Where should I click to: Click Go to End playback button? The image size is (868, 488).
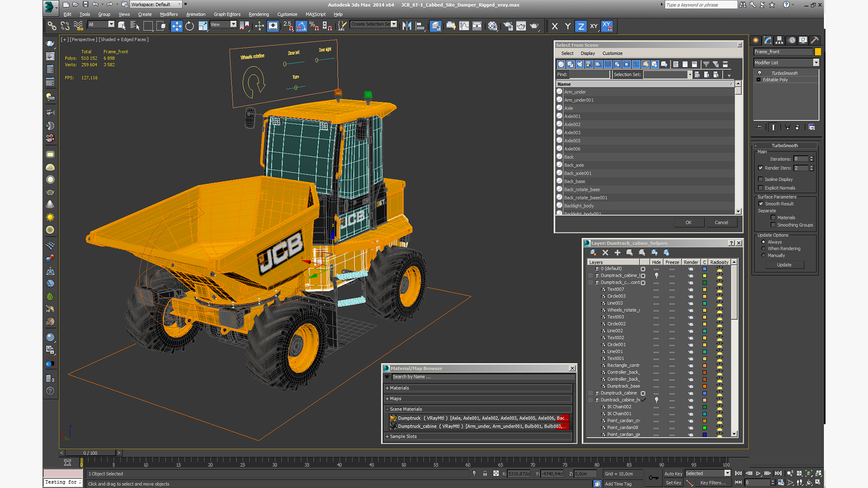point(778,474)
